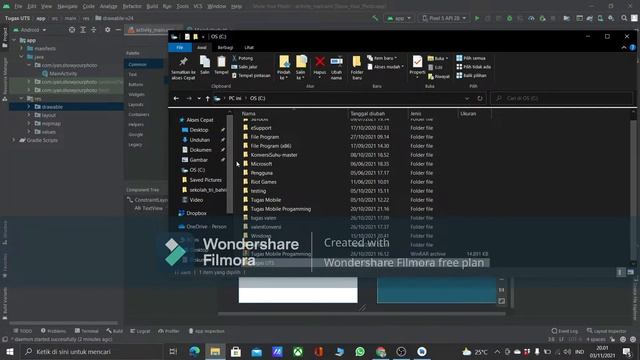This screenshot has height=360, width=640.
Task: Open the Android project view dropdown
Action: [x=30, y=30]
